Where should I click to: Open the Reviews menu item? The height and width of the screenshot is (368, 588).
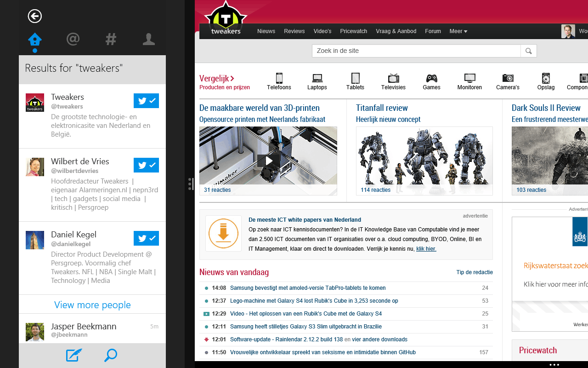tap(294, 31)
